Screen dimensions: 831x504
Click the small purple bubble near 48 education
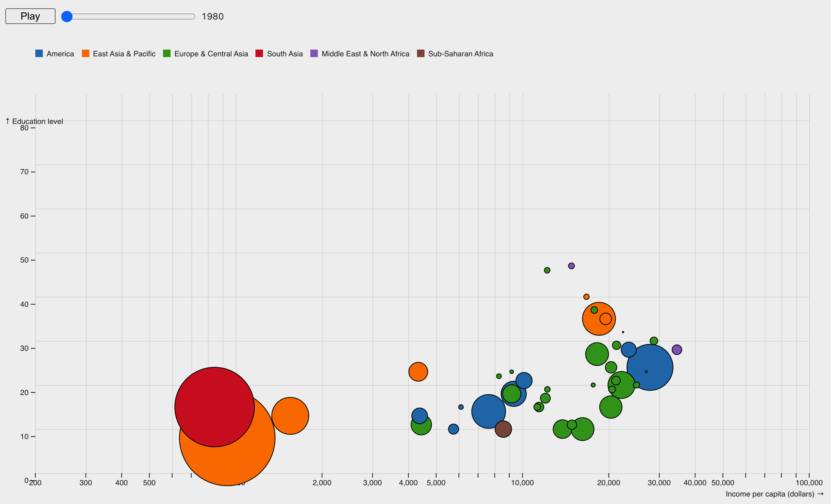coord(571,266)
